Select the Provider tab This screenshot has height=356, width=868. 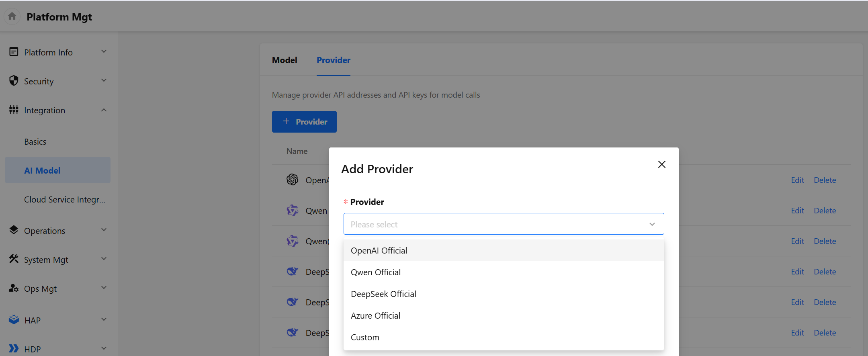[334, 60]
